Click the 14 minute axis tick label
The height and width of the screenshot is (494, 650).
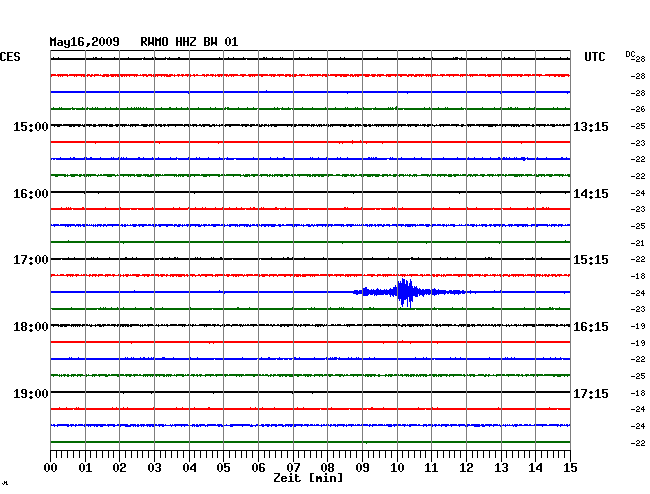click(x=536, y=468)
